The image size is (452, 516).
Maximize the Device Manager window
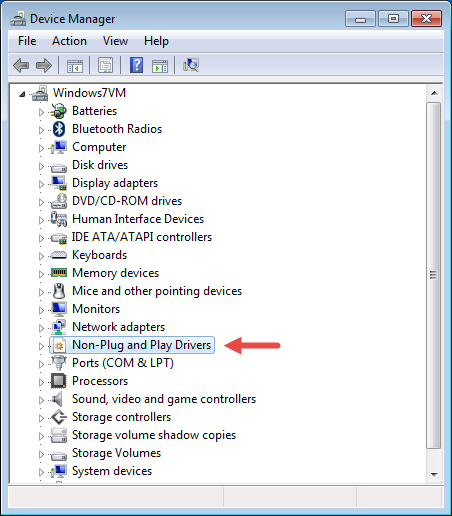393,19
